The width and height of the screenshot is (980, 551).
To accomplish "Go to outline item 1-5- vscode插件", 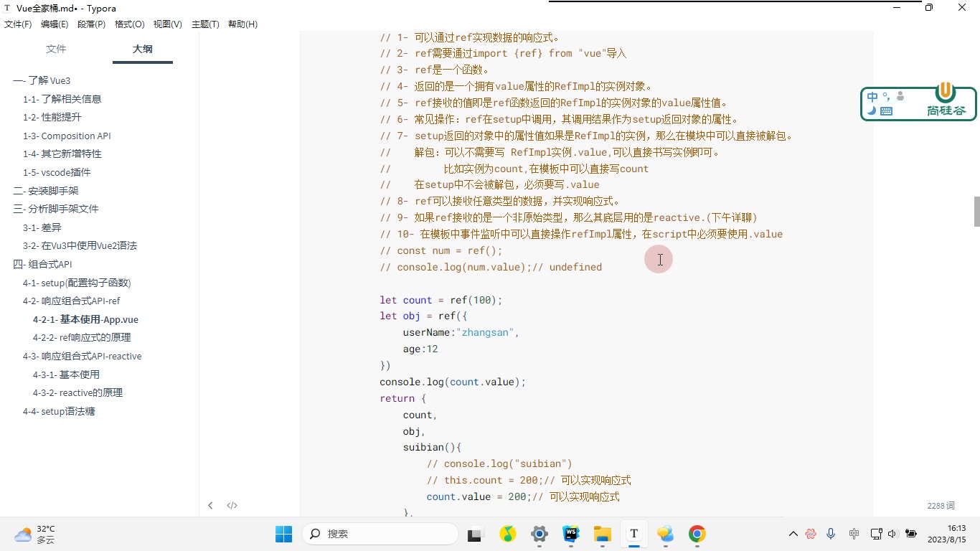I will (x=57, y=172).
